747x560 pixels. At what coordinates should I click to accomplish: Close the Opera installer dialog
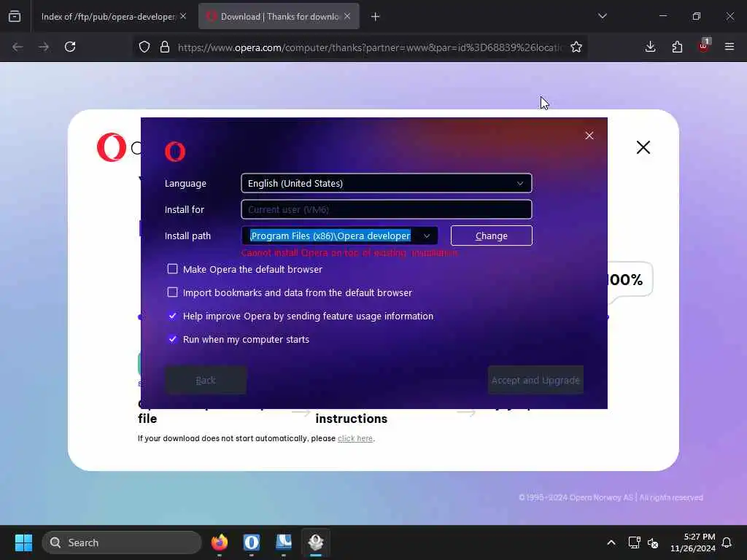point(589,136)
